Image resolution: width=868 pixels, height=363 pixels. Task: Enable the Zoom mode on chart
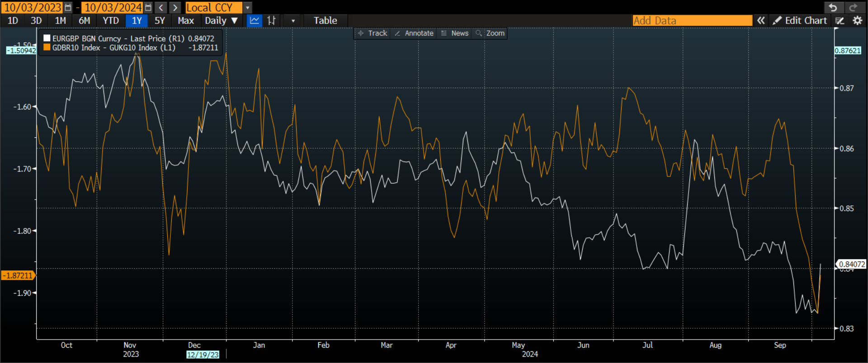pos(490,33)
